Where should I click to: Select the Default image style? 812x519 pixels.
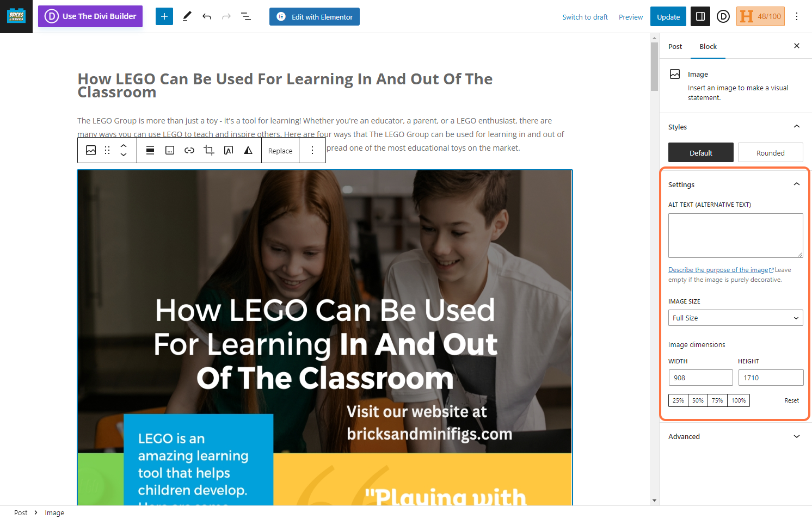[x=700, y=153]
